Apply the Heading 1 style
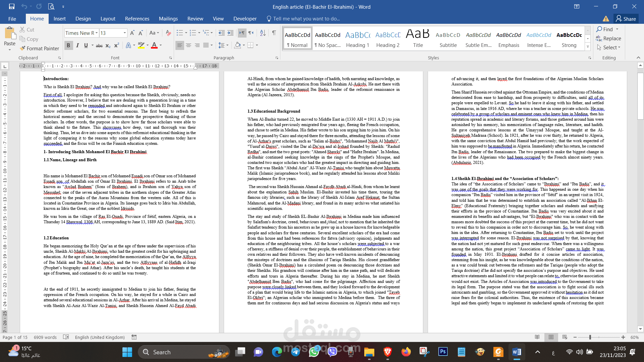Viewport: 644px width, 362px height. [358, 39]
